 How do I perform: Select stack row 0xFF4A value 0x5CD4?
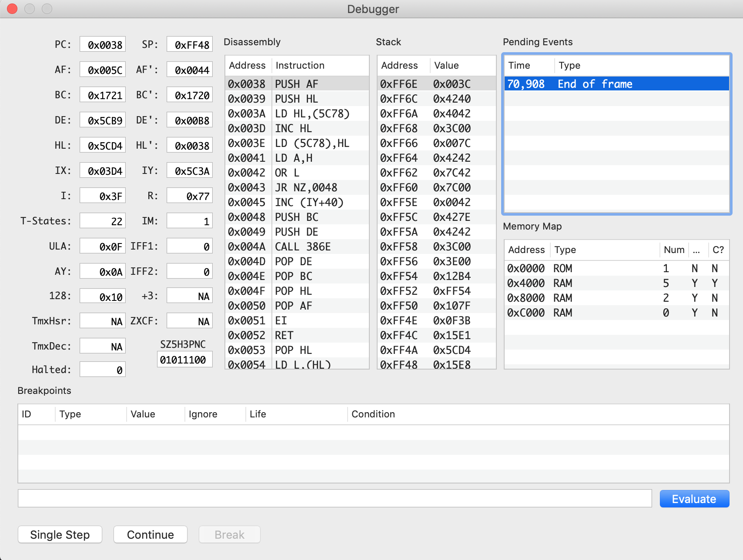click(x=437, y=350)
